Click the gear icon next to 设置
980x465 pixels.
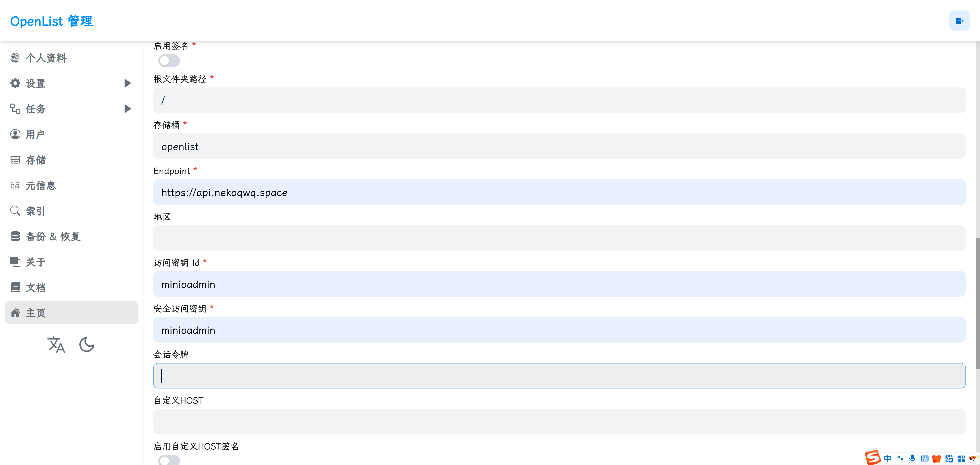tap(15, 83)
